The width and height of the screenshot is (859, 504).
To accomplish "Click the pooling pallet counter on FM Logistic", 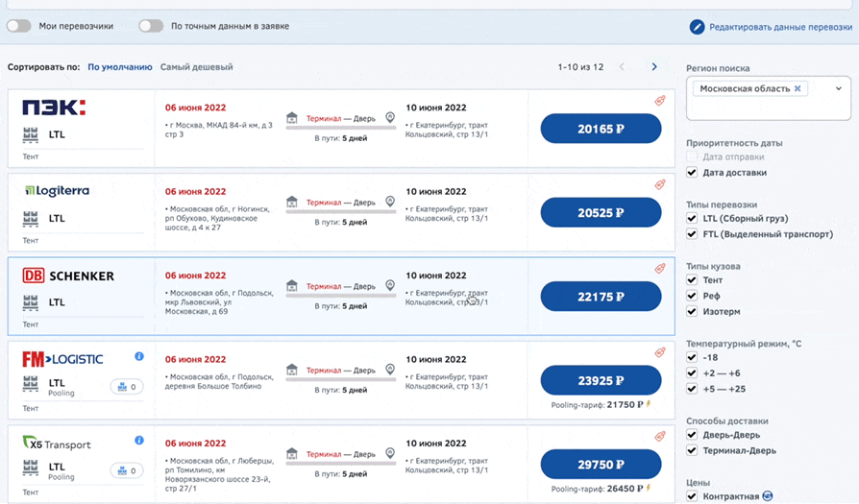I will click(126, 387).
